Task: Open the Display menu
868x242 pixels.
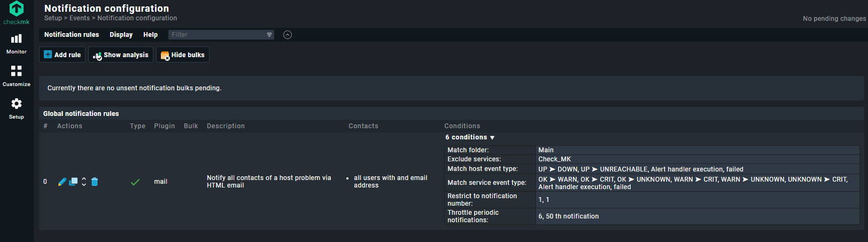Action: (121, 35)
